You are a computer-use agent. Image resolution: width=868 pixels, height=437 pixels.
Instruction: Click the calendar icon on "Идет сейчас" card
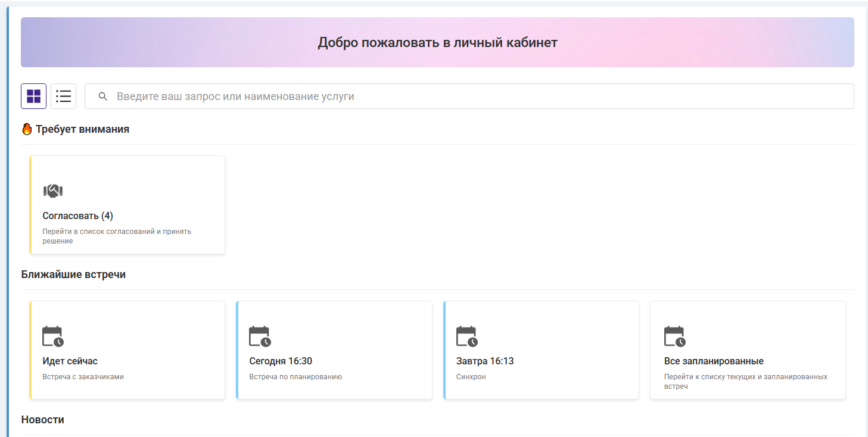(53, 336)
